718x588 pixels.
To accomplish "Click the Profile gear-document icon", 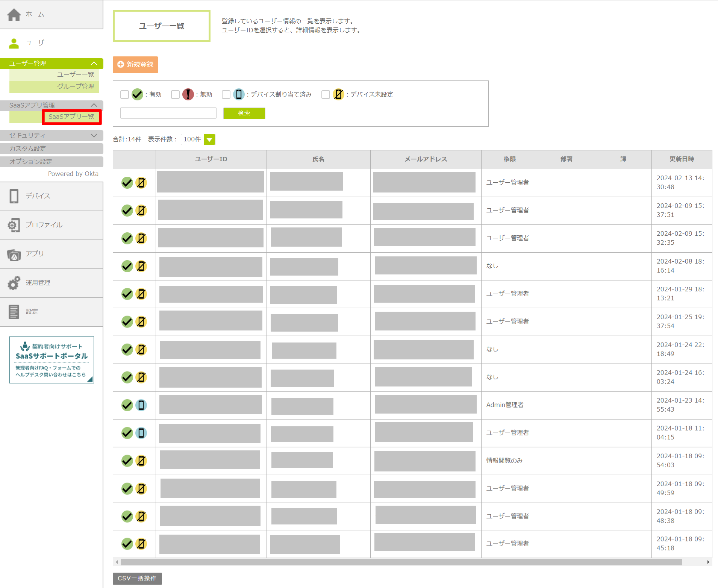I will [x=14, y=225].
